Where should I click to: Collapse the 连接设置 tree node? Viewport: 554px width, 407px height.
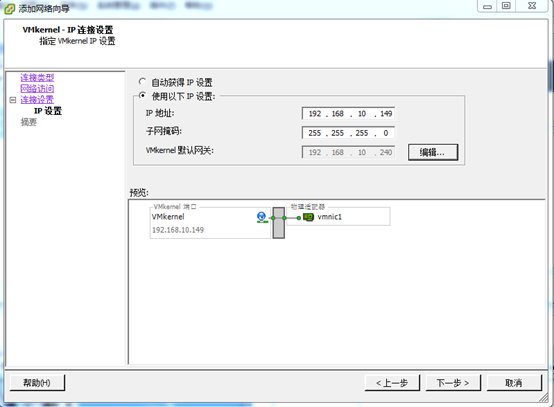click(x=13, y=100)
